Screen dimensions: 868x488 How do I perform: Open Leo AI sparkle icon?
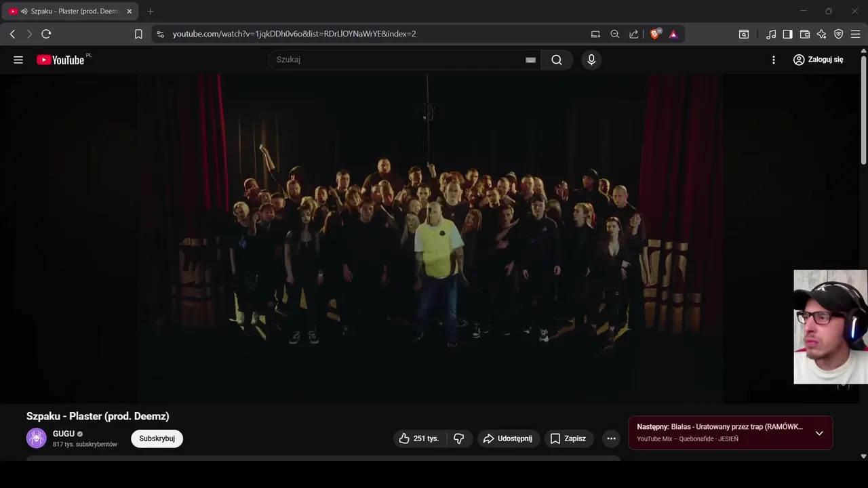pyautogui.click(x=822, y=34)
